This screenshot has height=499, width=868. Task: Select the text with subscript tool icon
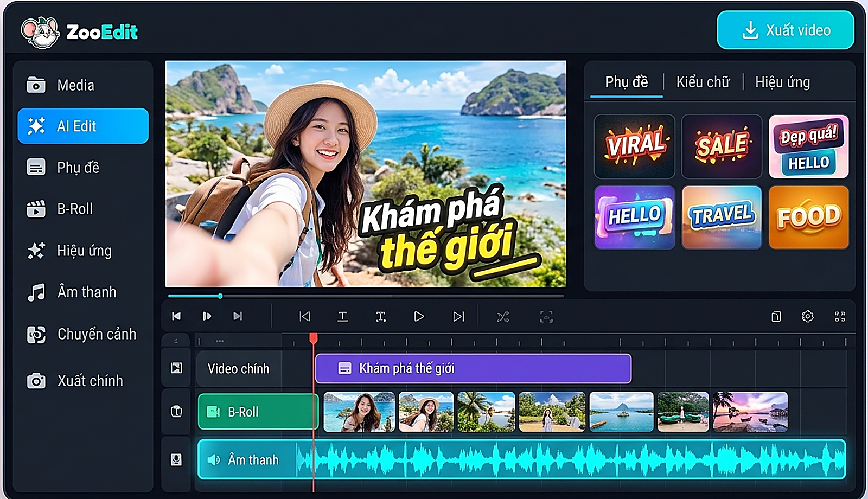(x=381, y=316)
